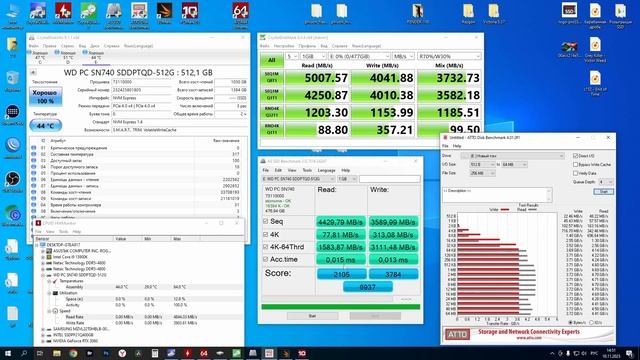
Task: Run the top SEQ1M Q8T1 test button
Action: [271, 78]
